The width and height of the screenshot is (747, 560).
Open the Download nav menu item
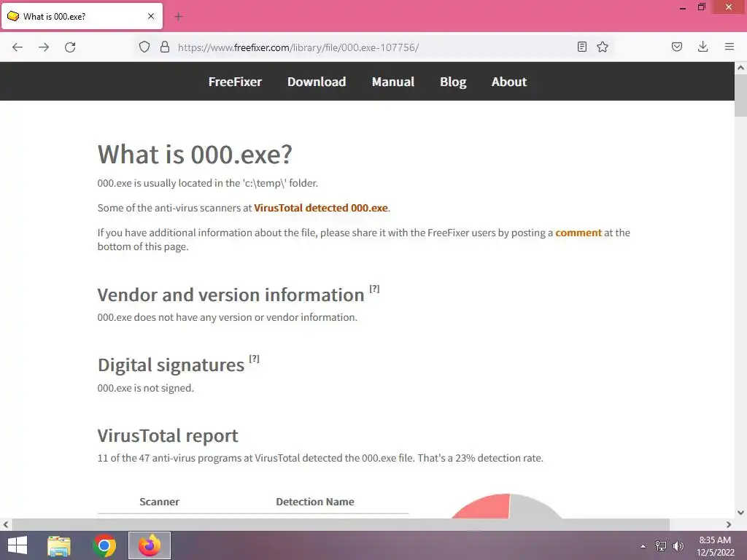coord(317,82)
